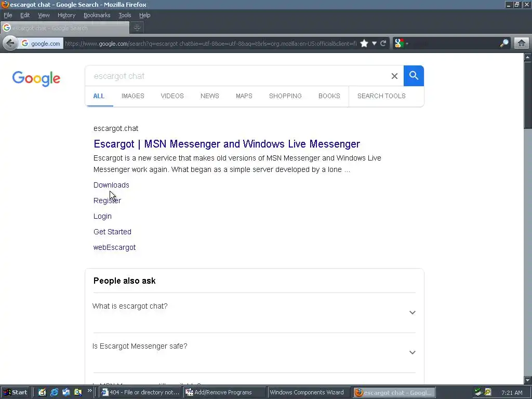The height and width of the screenshot is (399, 532).
Task: Go to Firefox home page icon
Action: (522, 44)
